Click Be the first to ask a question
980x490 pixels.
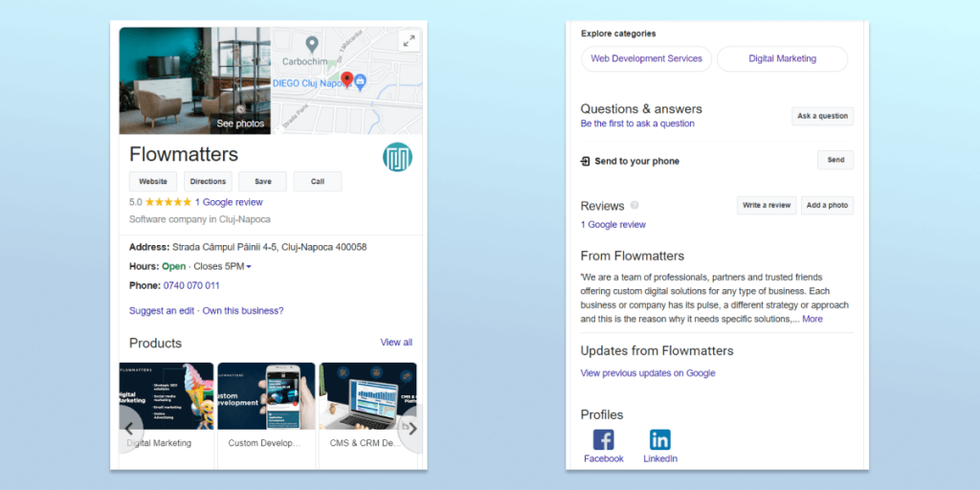(637, 123)
